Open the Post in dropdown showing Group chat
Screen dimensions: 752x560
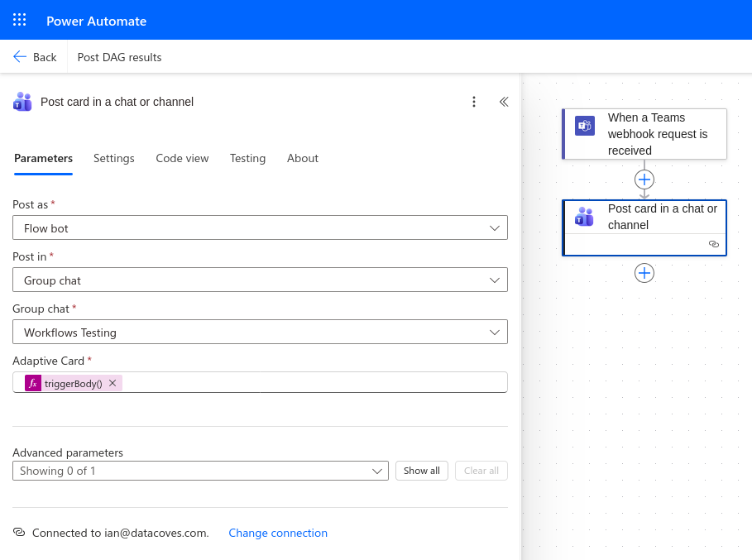[x=260, y=280]
